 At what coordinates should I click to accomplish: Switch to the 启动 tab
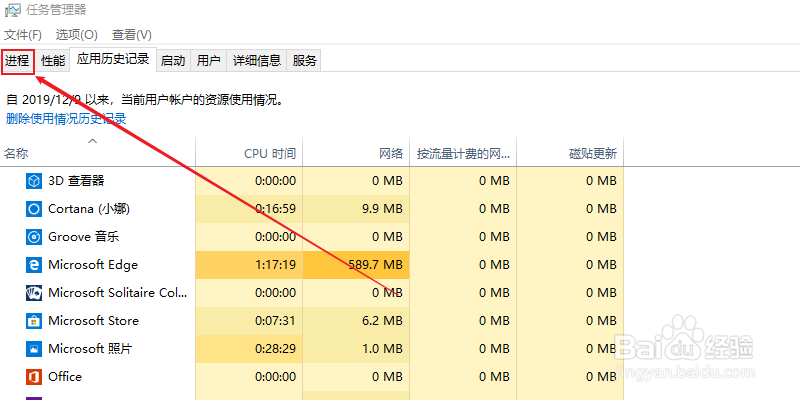[x=173, y=61]
